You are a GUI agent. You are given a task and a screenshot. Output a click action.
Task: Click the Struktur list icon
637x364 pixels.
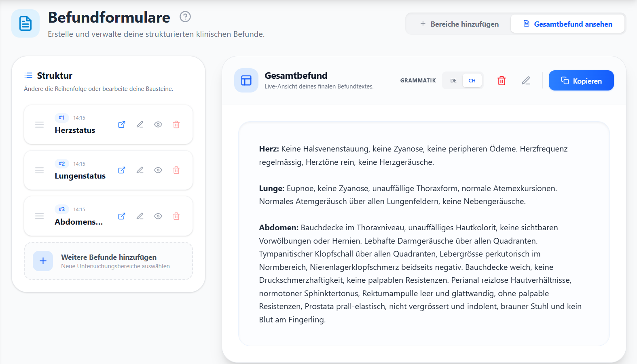coord(28,75)
